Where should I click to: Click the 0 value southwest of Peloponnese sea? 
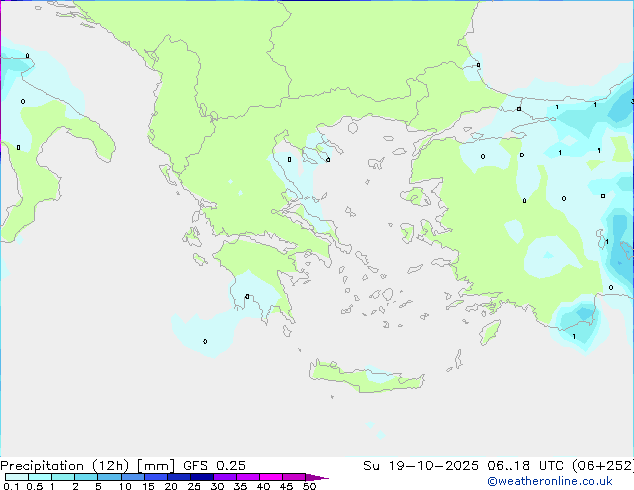point(205,342)
